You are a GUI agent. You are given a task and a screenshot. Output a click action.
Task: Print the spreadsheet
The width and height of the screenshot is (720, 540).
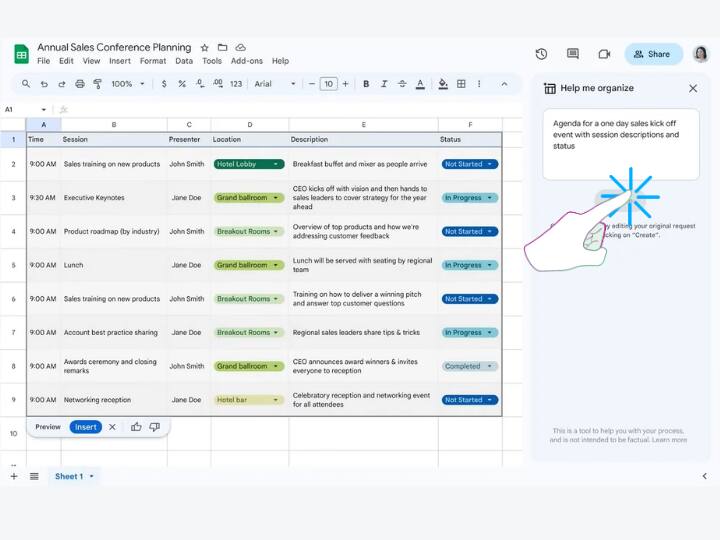(80, 84)
